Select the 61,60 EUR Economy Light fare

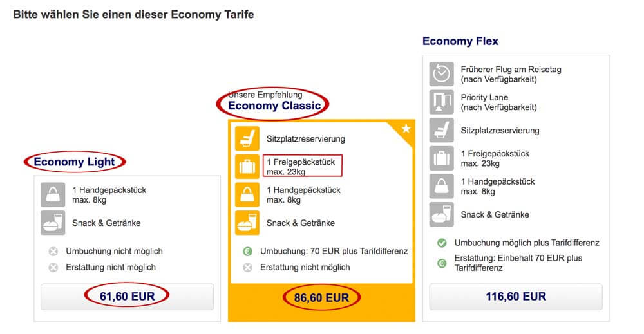[x=128, y=296]
